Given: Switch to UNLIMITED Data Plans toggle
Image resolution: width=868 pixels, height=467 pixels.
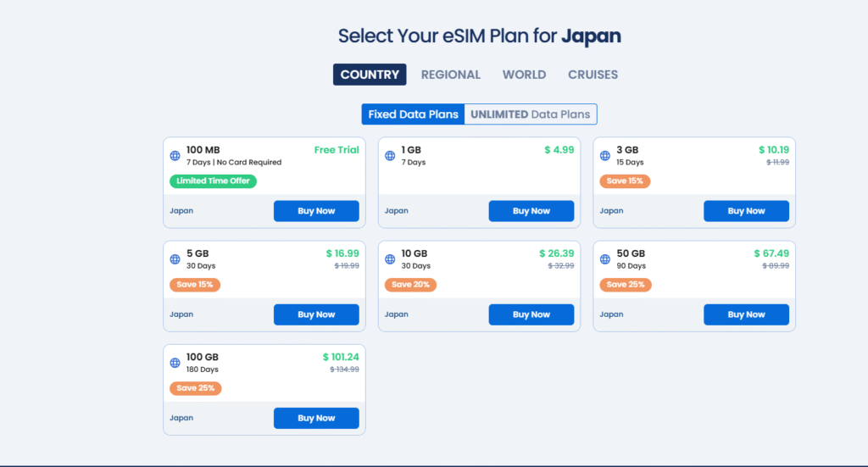Looking at the screenshot, I should coord(531,114).
